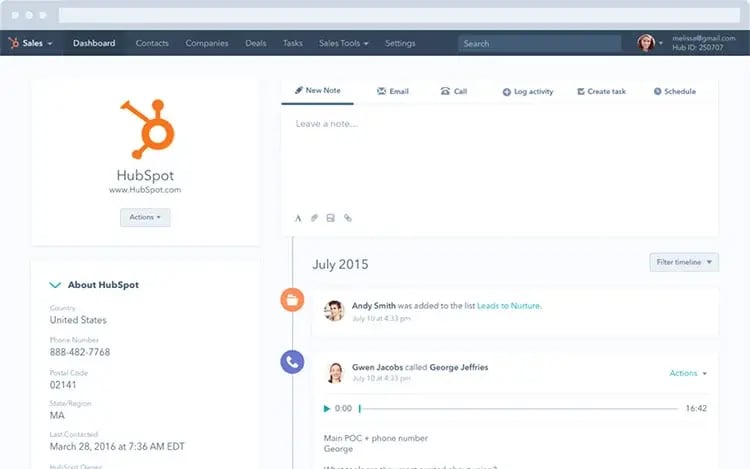Open the Filter timeline dropdown
Viewport: 750px width, 469px height.
(684, 262)
